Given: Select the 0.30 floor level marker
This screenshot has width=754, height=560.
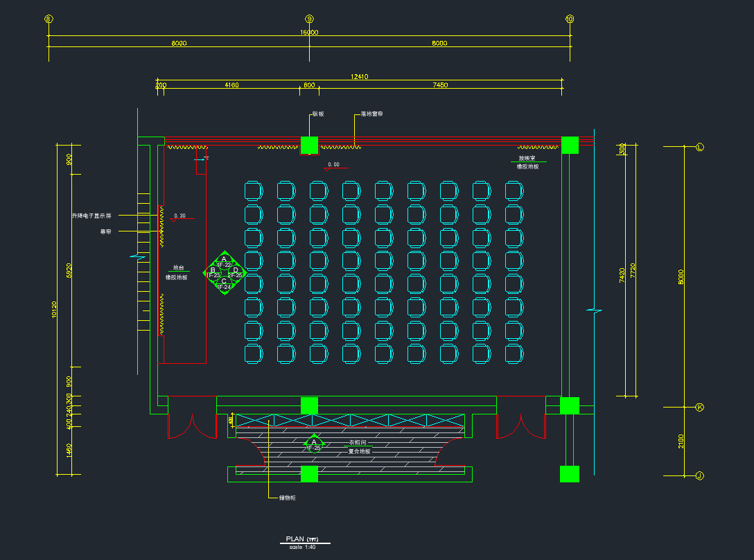Looking at the screenshot, I should (x=179, y=216).
